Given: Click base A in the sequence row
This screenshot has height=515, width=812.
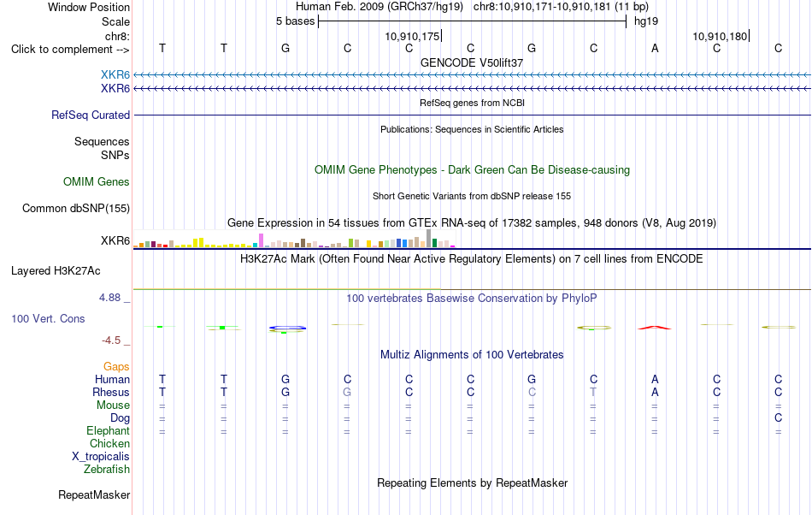Looking at the screenshot, I should (655, 48).
